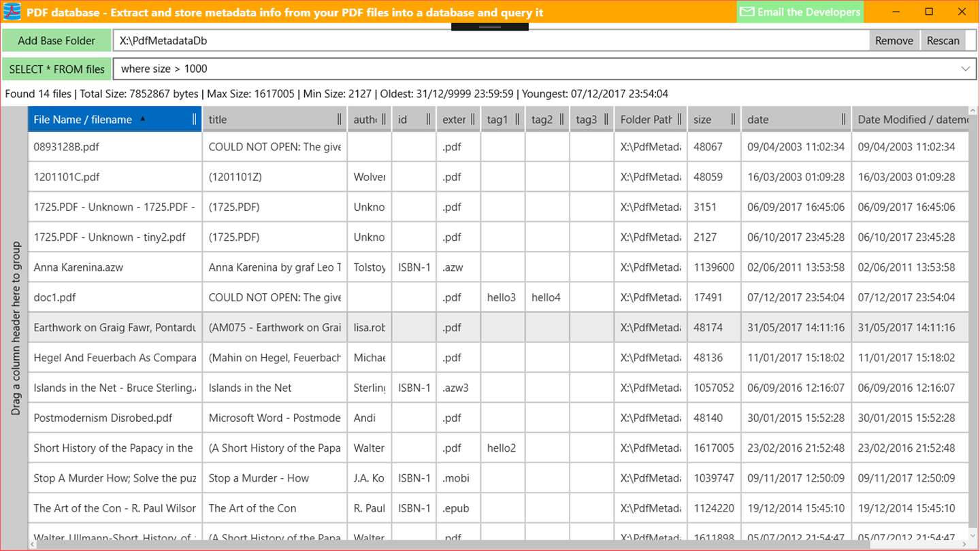Click the query text field containing where size > 1000
The height and width of the screenshot is (551, 980).
pos(534,69)
